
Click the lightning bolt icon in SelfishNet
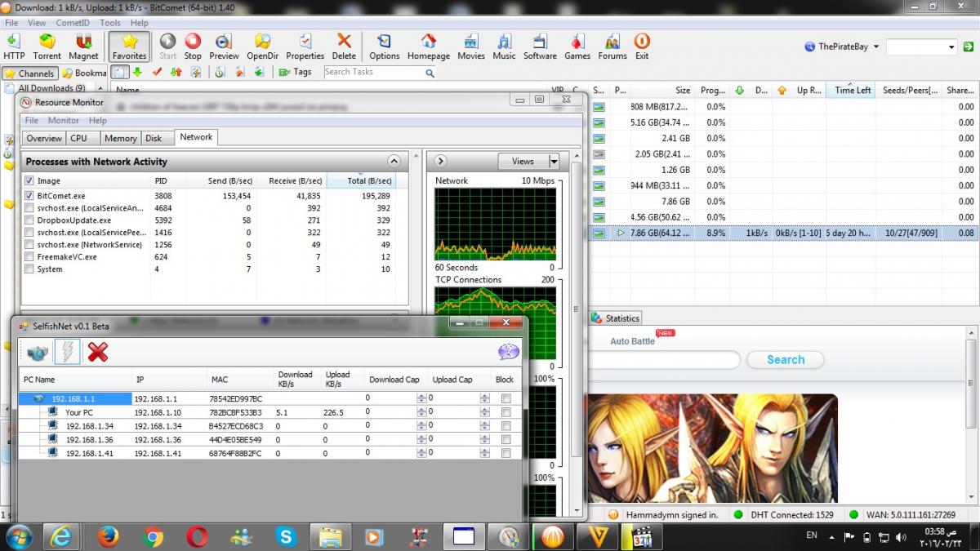[67, 353]
